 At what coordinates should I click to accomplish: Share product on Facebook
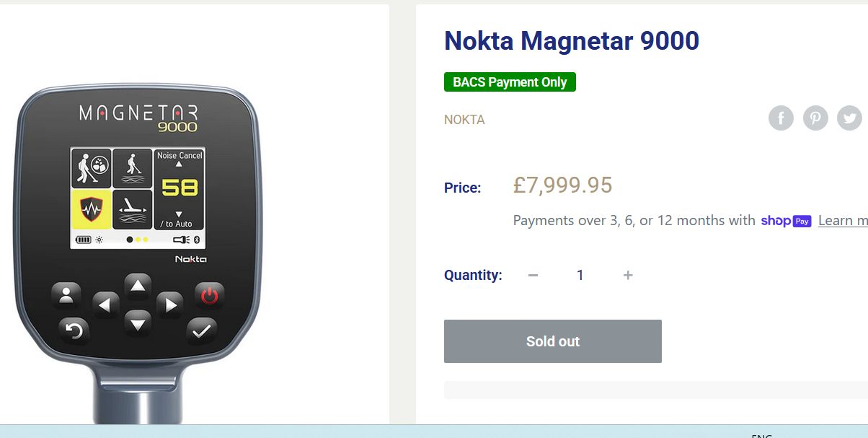pos(781,118)
